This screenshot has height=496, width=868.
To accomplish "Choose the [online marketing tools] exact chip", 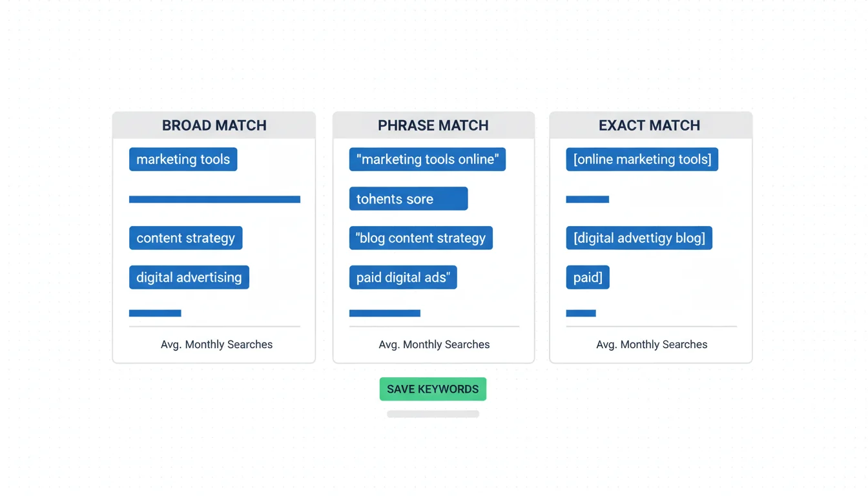I will [642, 160].
